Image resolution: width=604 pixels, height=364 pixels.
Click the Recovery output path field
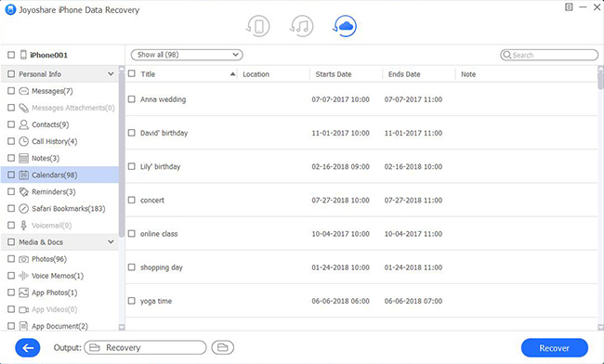145,348
